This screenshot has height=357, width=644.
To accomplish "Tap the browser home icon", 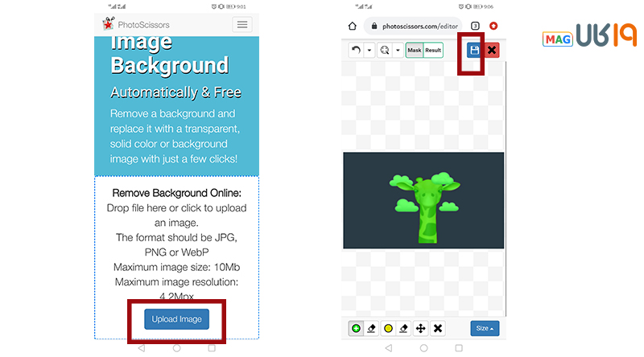I will tap(352, 25).
